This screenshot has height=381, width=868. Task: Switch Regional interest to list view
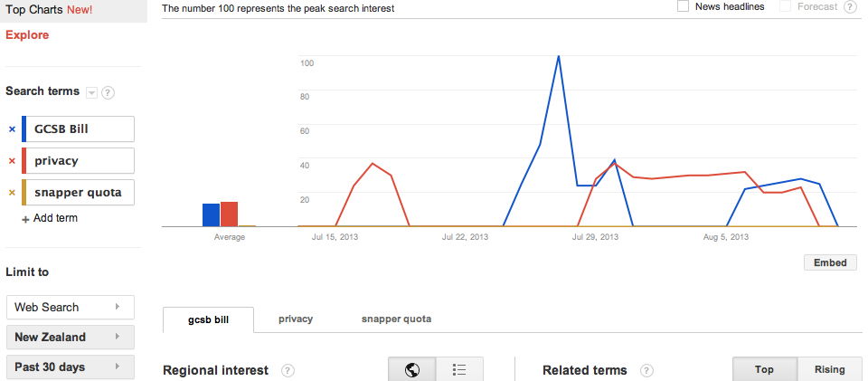pos(459,369)
